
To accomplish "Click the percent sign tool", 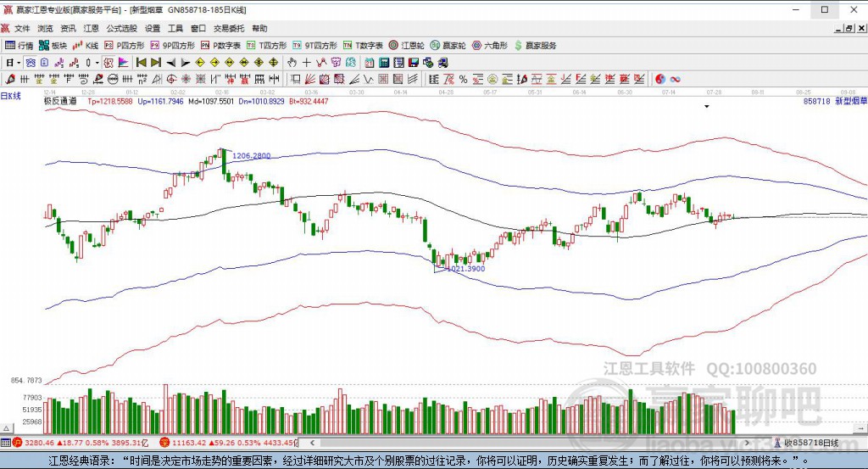I will point(464,79).
